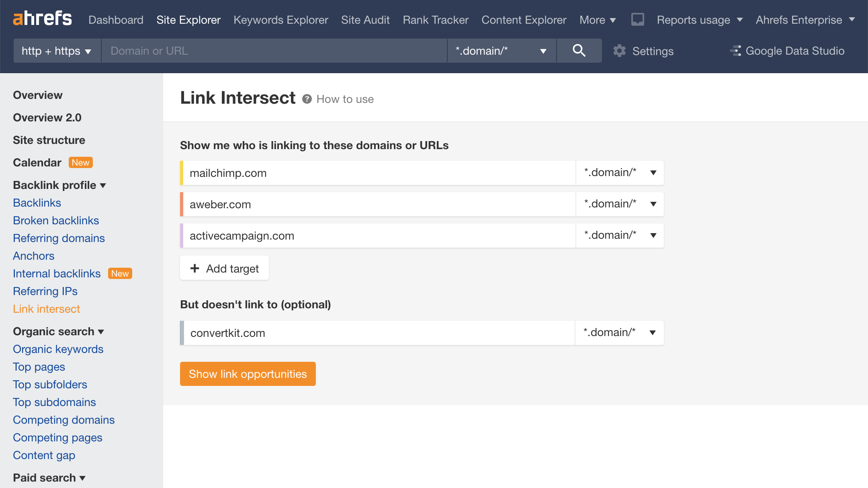The width and height of the screenshot is (868, 488).
Task: Click the plus icon in Add target
Action: pyautogui.click(x=195, y=268)
